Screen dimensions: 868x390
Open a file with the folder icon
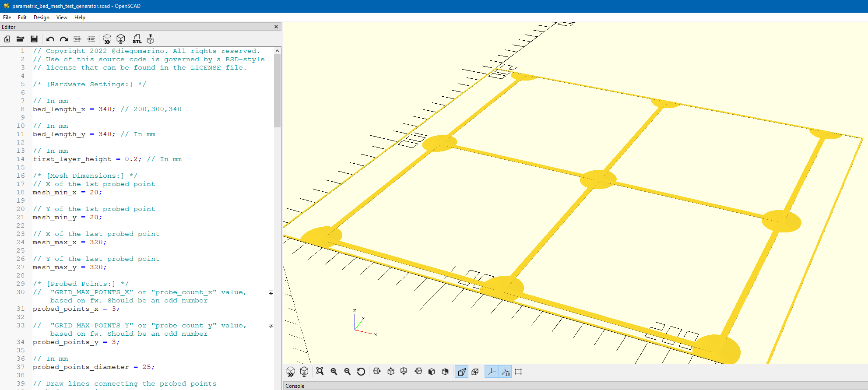[20, 39]
